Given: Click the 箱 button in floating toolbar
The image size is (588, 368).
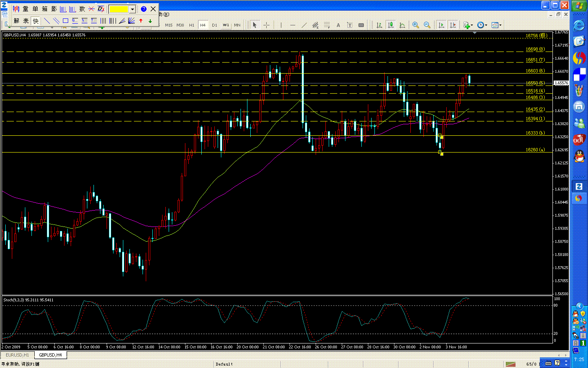Looking at the screenshot, I should point(45,9).
